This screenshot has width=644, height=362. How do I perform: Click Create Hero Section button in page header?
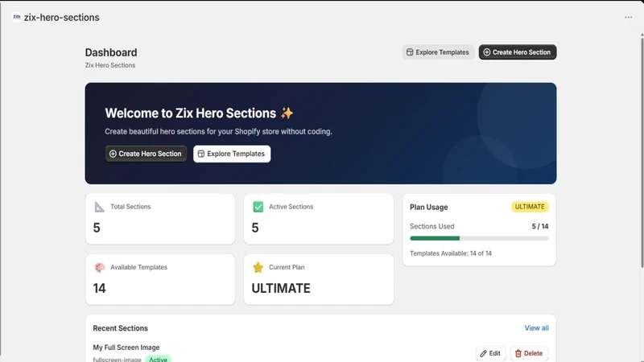518,52
